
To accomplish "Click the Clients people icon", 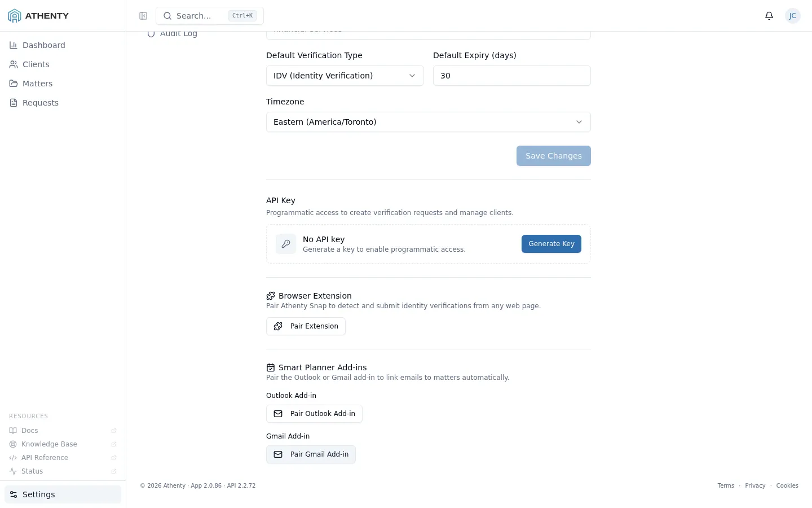I will (14, 64).
